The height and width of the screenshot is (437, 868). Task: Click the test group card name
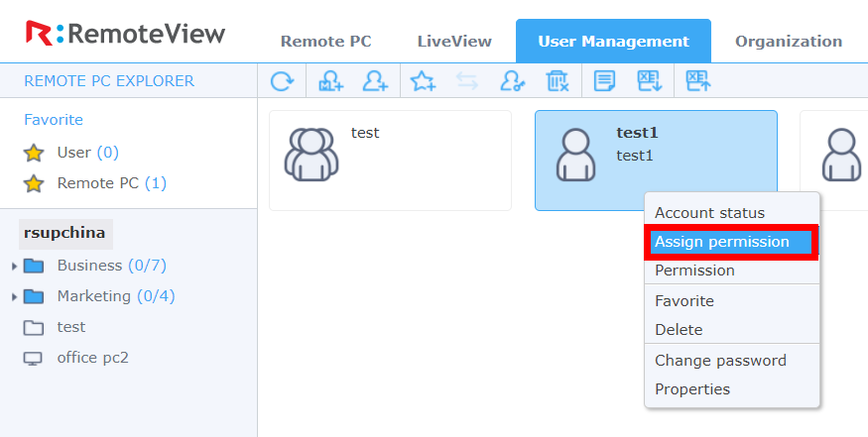(x=365, y=133)
